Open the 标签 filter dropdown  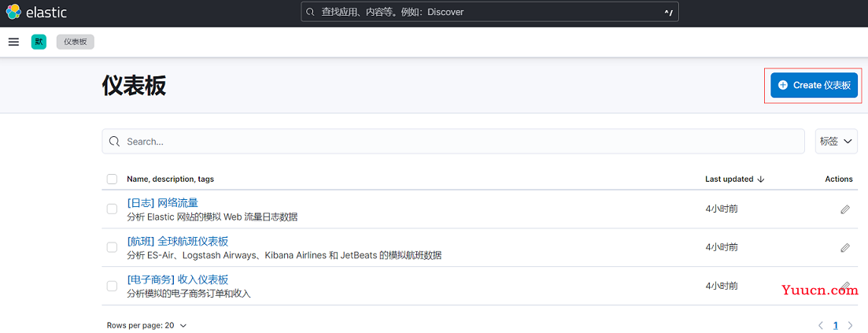(836, 141)
